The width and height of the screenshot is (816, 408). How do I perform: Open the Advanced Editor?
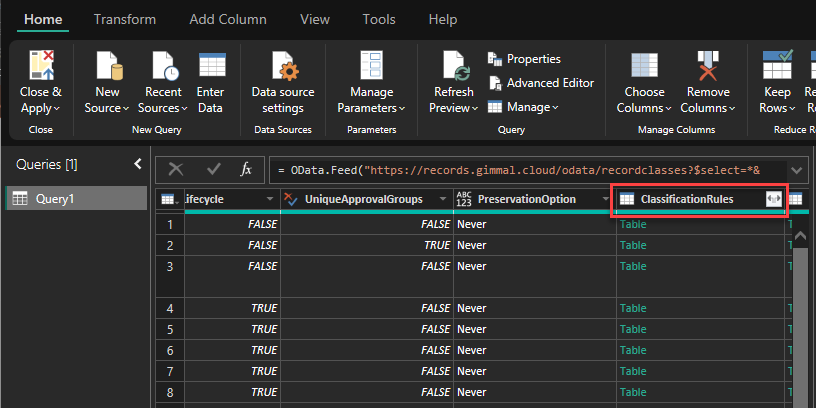(x=540, y=83)
